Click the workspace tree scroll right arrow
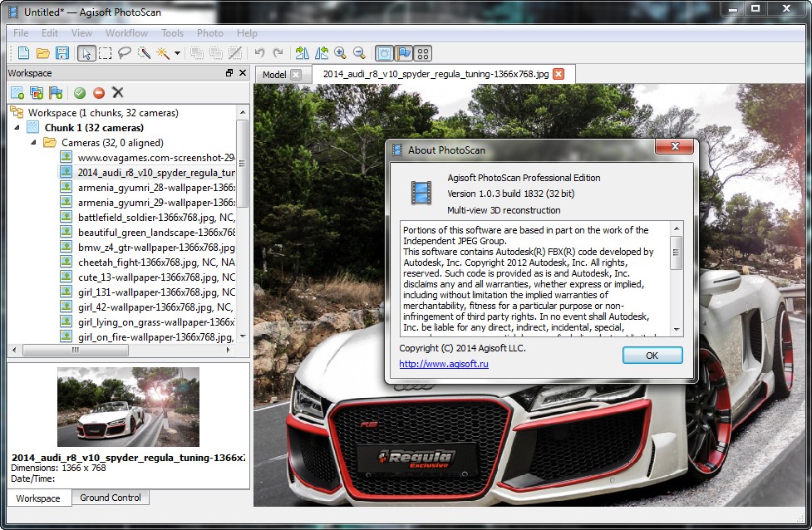The image size is (812, 530). coord(229,350)
